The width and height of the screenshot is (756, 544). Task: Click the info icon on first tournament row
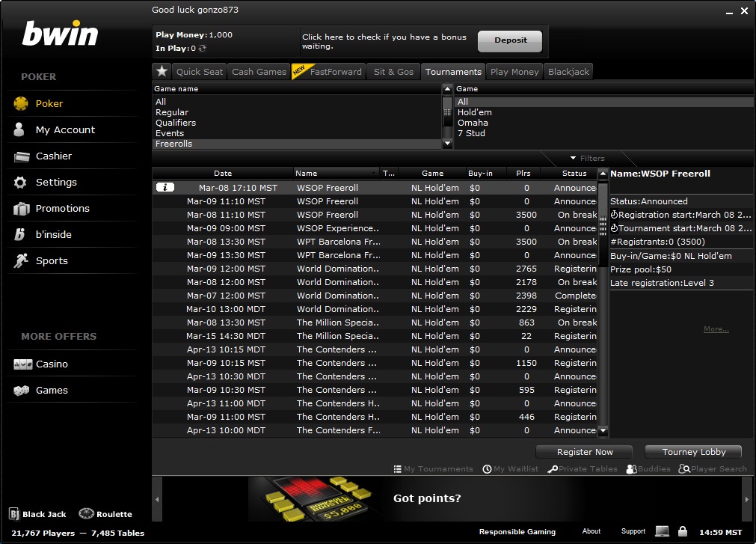click(x=165, y=187)
